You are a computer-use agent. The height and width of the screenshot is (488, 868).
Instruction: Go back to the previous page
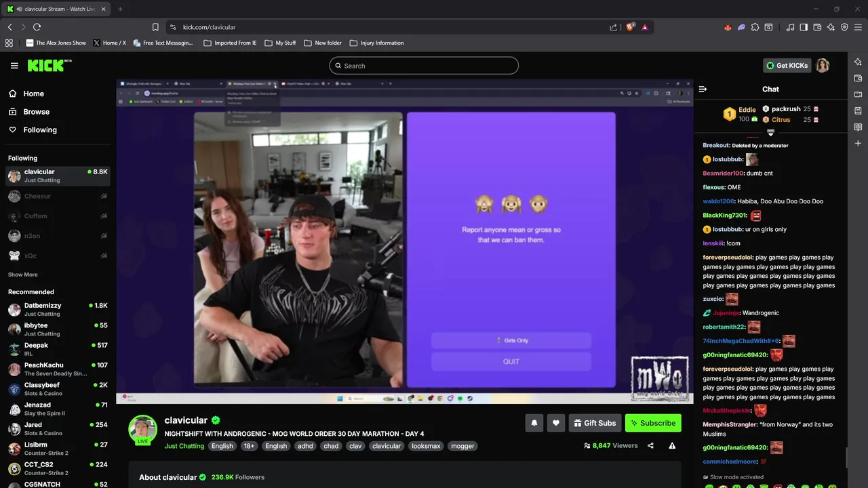click(x=9, y=27)
